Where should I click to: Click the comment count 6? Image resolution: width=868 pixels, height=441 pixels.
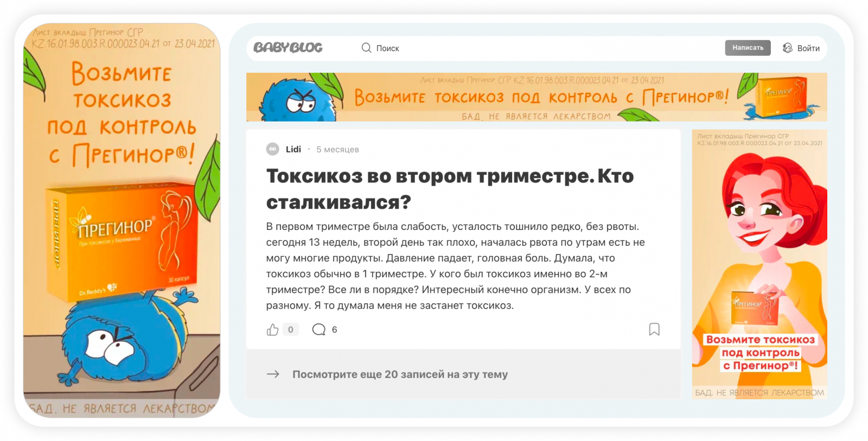coord(334,329)
